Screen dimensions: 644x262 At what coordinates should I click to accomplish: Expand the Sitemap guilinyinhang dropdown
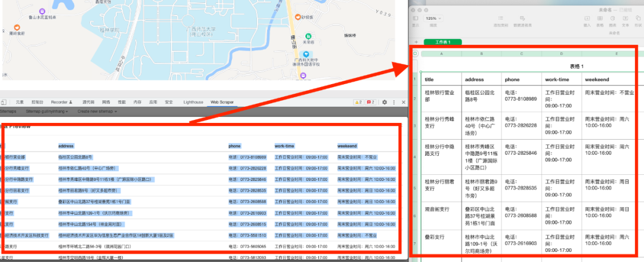tap(47, 112)
